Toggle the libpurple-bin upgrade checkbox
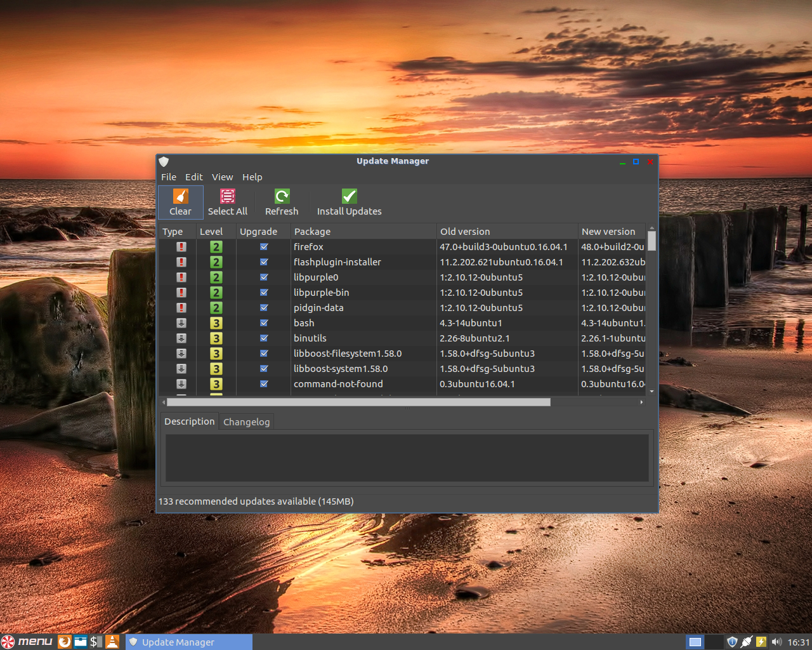Screen dimensions: 812x650 coord(264,293)
